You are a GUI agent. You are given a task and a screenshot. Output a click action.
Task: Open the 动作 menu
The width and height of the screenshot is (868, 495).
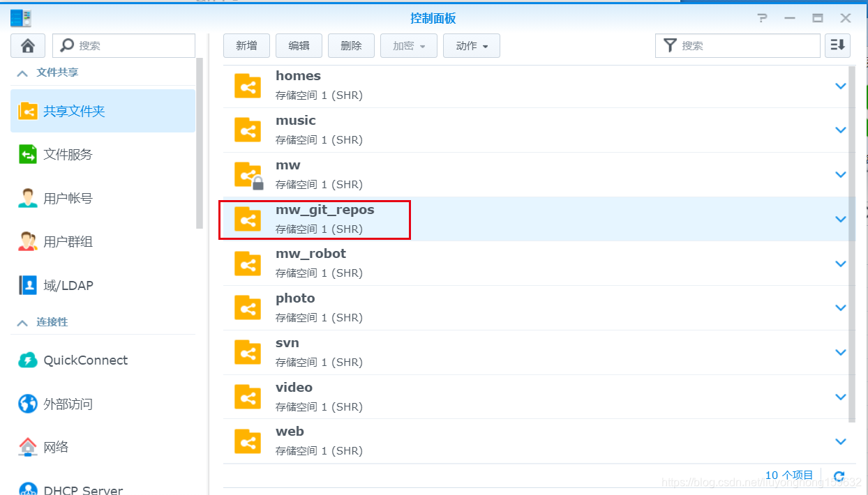(x=471, y=45)
